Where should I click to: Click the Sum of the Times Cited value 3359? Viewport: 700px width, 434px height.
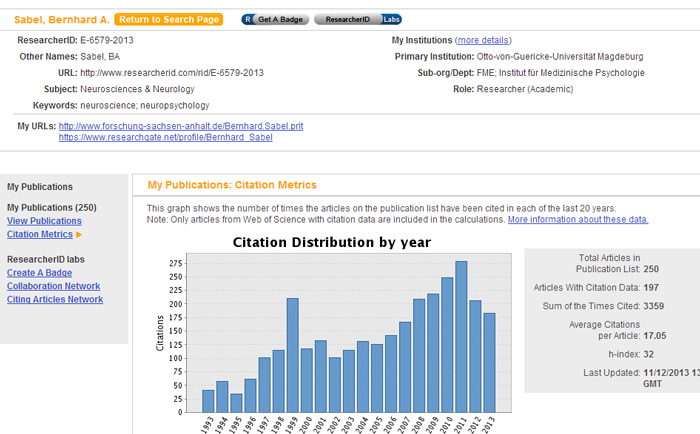654,306
